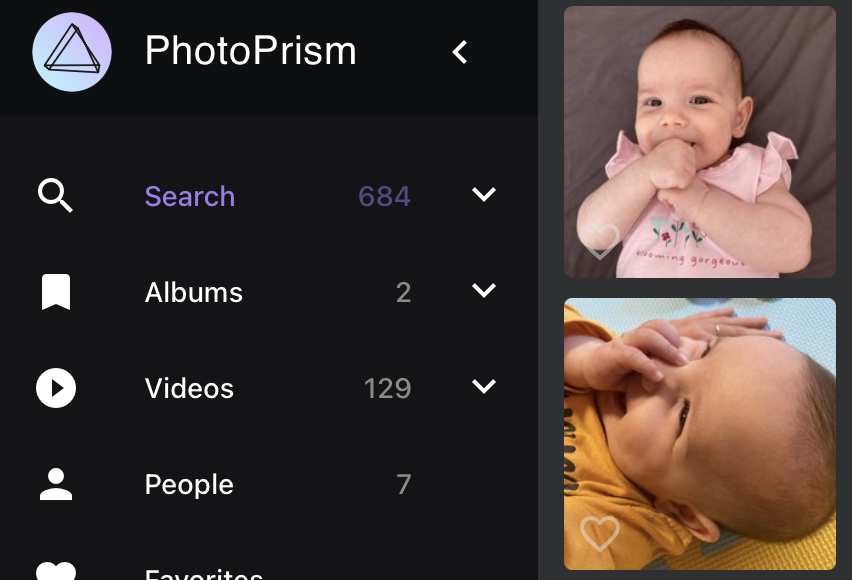This screenshot has height=580, width=852.
Task: Expand the Search submenu chevron
Action: point(484,194)
